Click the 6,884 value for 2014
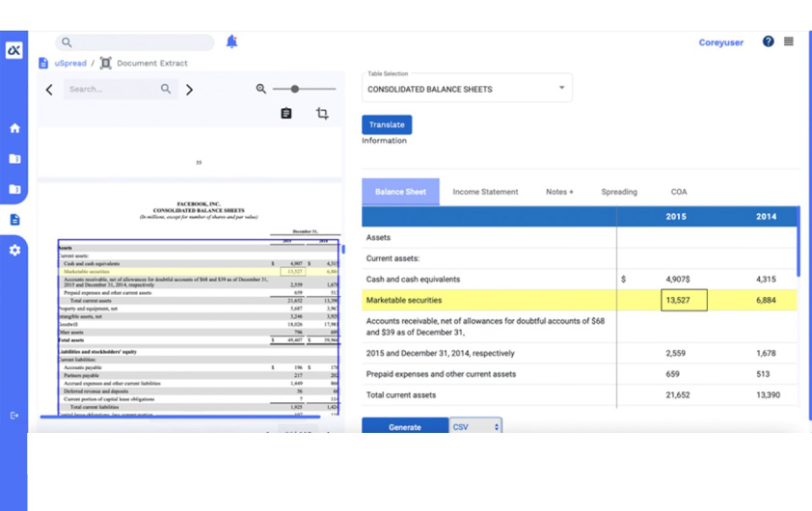Image resolution: width=812 pixels, height=511 pixels. click(766, 300)
